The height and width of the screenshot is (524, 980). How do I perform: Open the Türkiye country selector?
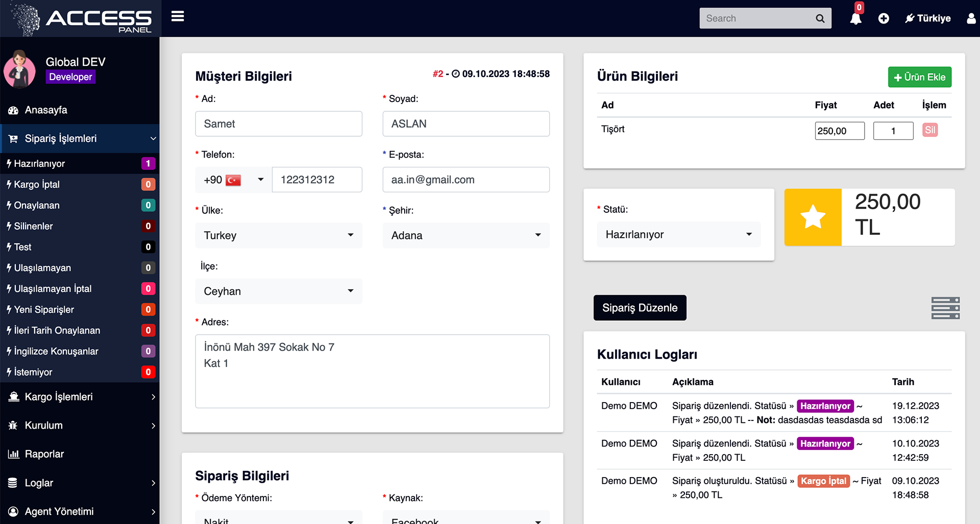pos(928,18)
